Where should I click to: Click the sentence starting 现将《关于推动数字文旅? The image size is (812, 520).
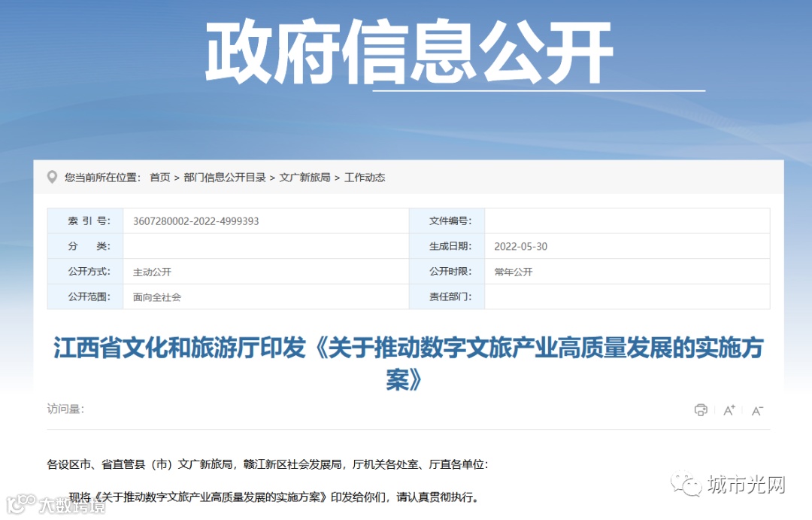point(274,497)
